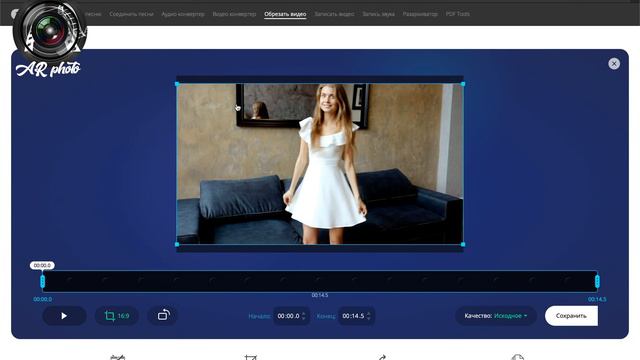
Task: Select the left trim handle on timeline
Action: tap(42, 282)
